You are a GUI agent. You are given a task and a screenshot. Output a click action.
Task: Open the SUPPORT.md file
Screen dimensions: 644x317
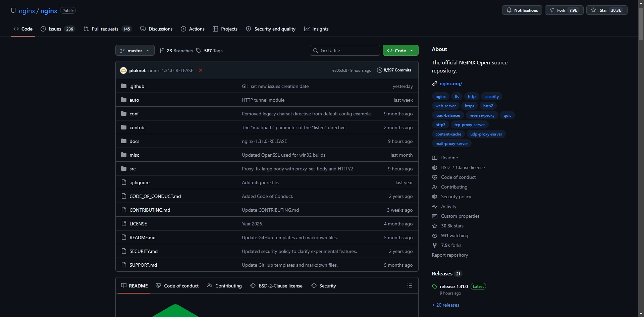[x=143, y=265]
